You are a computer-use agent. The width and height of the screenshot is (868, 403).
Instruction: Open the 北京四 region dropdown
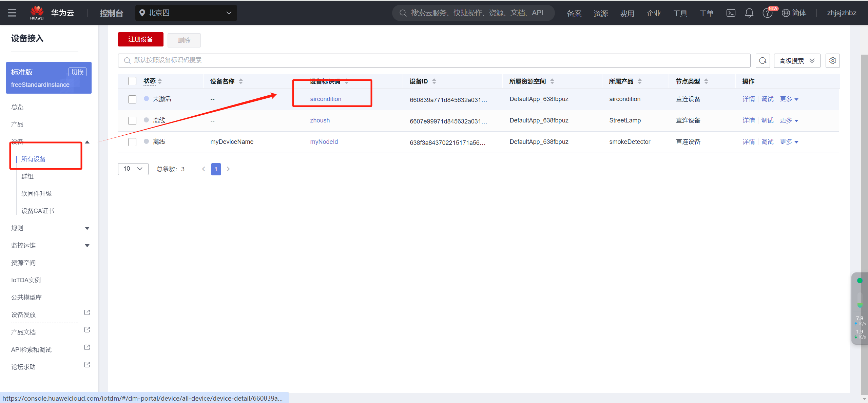click(x=186, y=13)
